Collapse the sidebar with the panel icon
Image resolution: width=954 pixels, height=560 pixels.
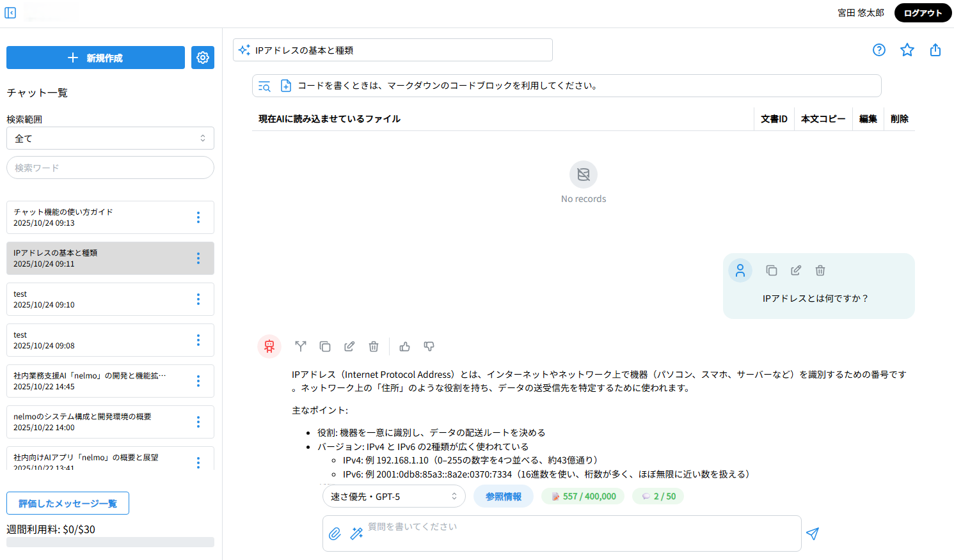coord(10,13)
